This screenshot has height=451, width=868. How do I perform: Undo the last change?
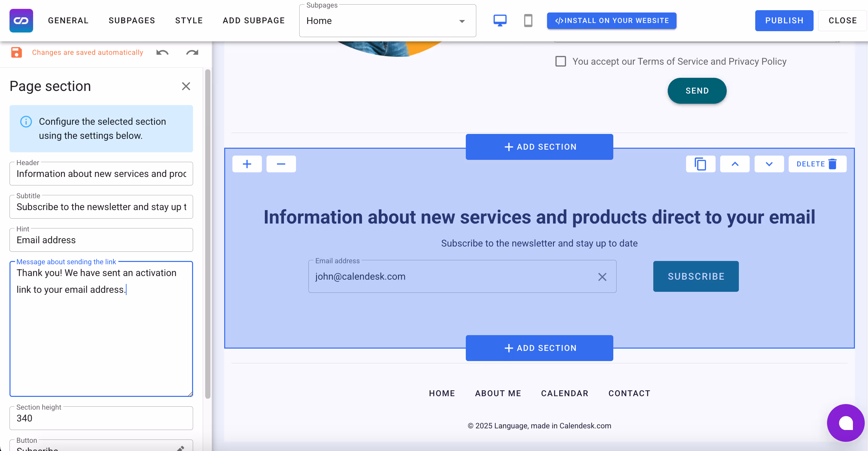(162, 53)
